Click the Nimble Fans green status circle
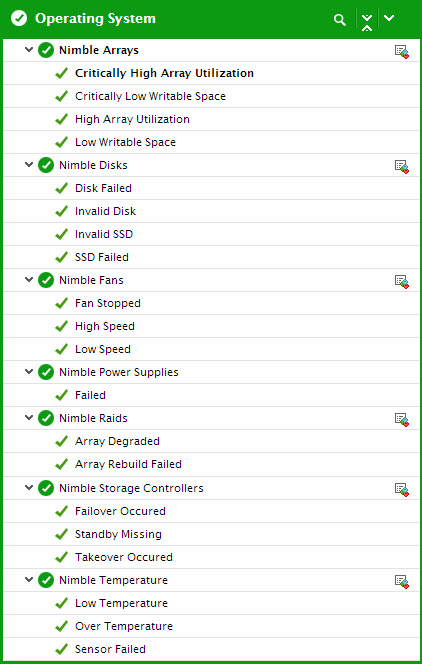The height and width of the screenshot is (664, 422). click(x=46, y=280)
